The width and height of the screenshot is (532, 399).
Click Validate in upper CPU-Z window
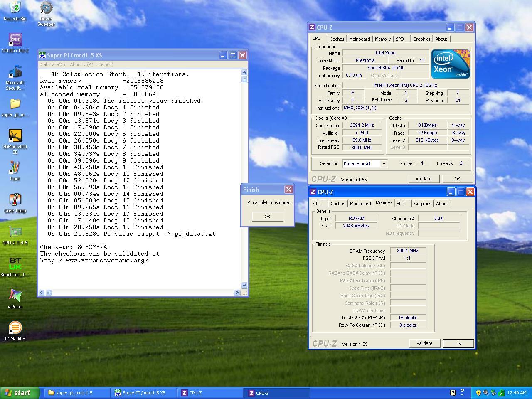(x=424, y=179)
